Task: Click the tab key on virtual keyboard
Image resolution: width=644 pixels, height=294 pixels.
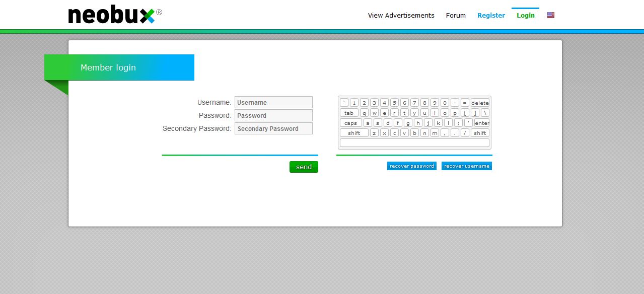Action: 349,113
